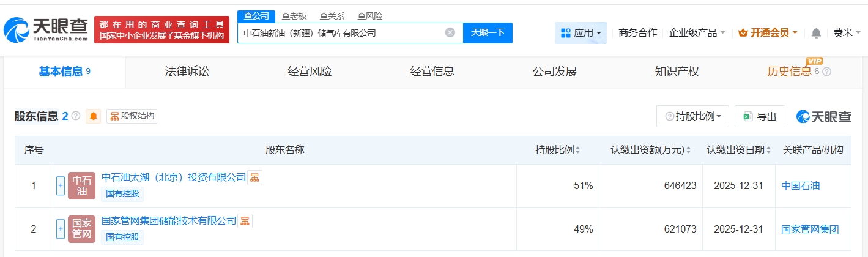868x257 pixels.
Task: Expand row 2 shareholder 国家管网 details
Action: click(x=61, y=229)
